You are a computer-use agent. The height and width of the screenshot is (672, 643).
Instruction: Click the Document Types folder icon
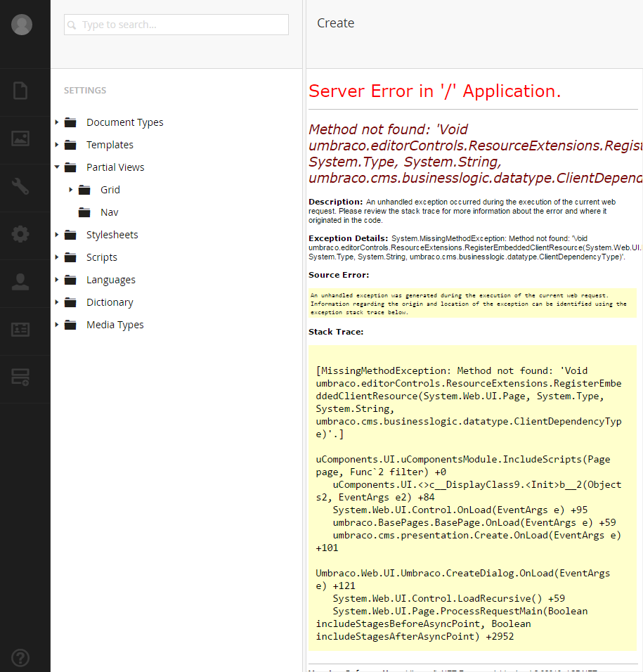pyautogui.click(x=70, y=122)
